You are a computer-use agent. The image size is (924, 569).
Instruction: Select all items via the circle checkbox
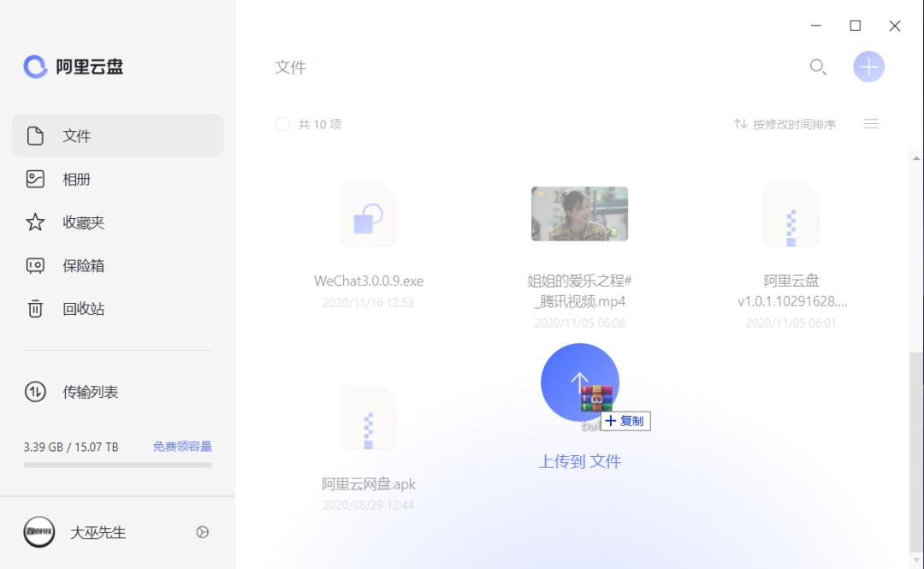coord(282,124)
